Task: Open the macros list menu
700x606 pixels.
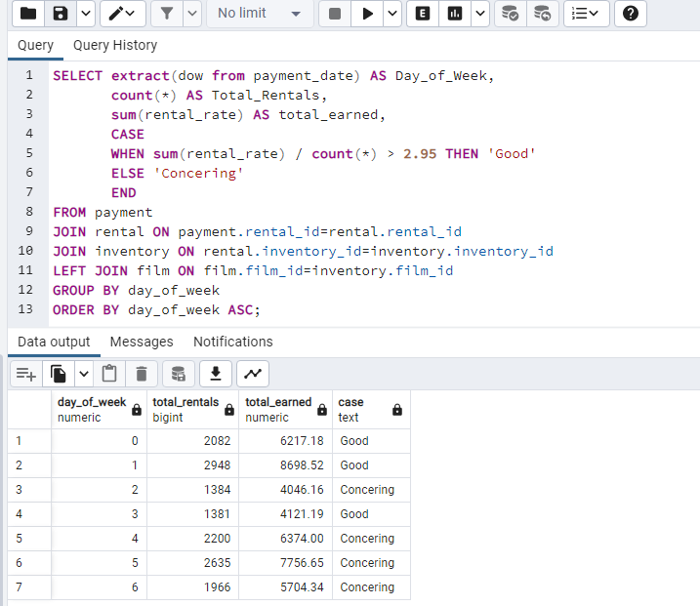Action: click(x=586, y=14)
